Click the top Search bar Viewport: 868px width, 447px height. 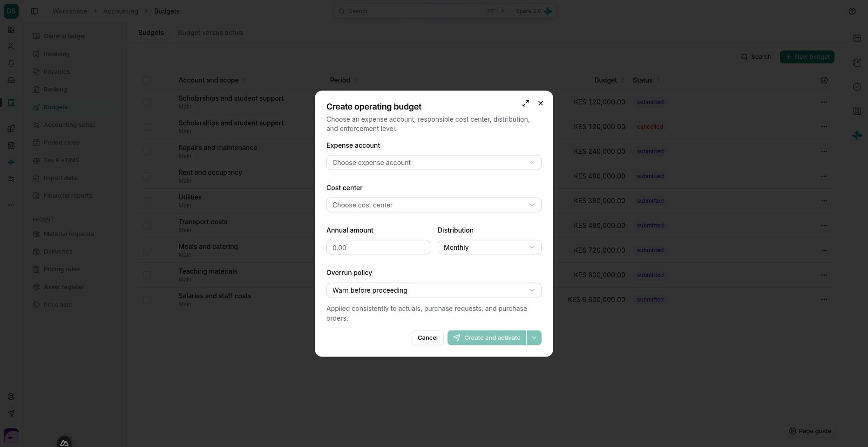(x=445, y=11)
